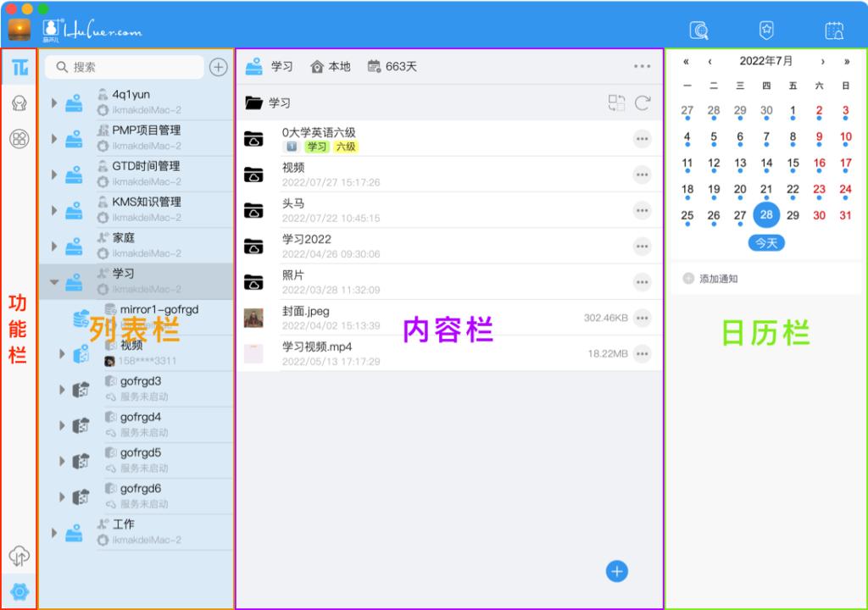The image size is (868, 610).
Task: Click the headset support icon in function bar
Action: click(18, 103)
